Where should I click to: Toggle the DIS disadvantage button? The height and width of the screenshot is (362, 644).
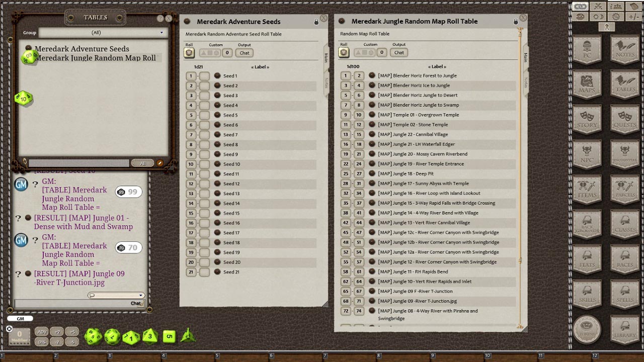pos(42,341)
